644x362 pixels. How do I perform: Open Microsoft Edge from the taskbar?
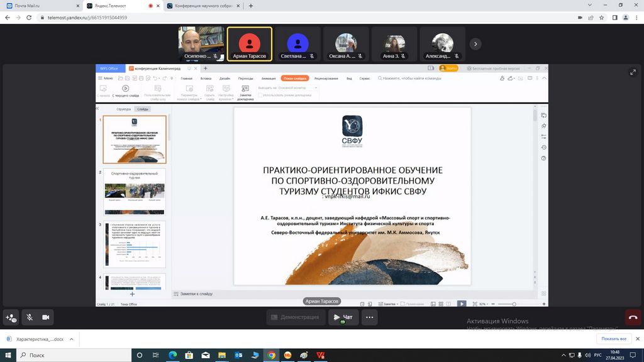point(172,355)
